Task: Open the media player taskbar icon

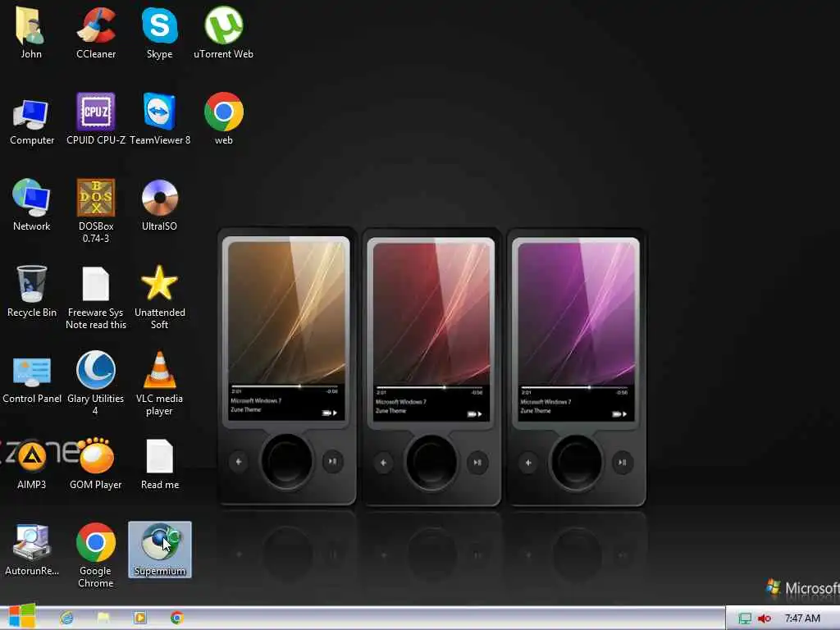Action: point(139,618)
